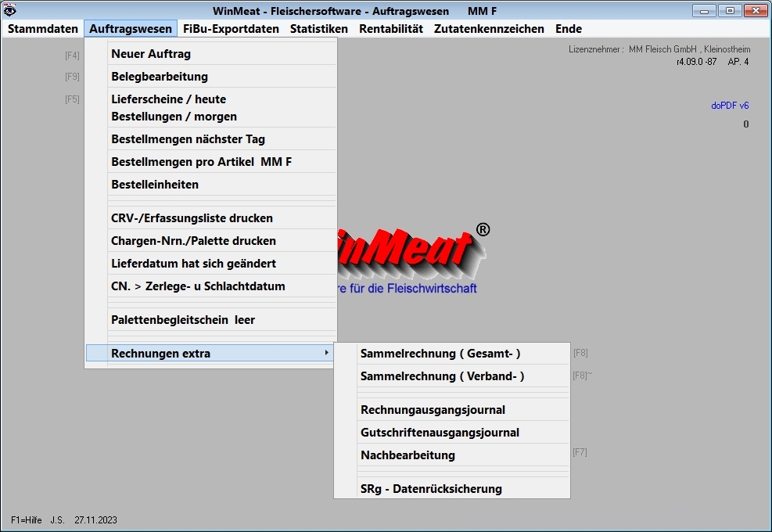The image size is (772, 532).
Task: Open the Statistiken menu
Action: [x=318, y=29]
